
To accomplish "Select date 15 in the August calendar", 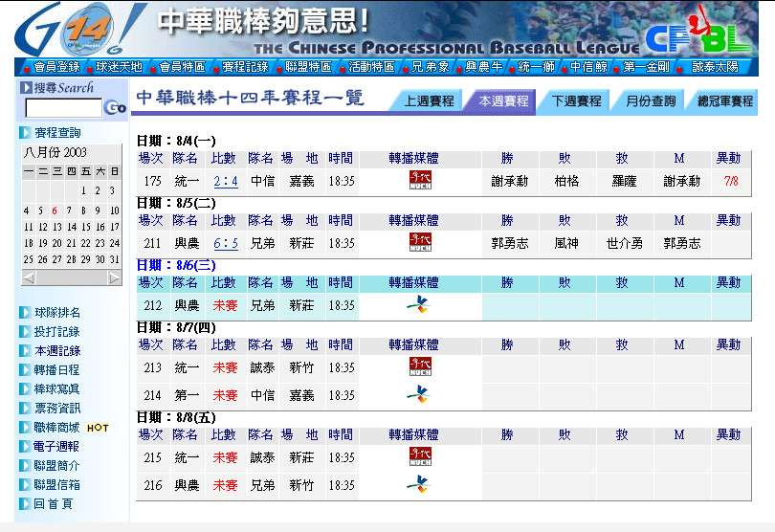I will coord(86,227).
